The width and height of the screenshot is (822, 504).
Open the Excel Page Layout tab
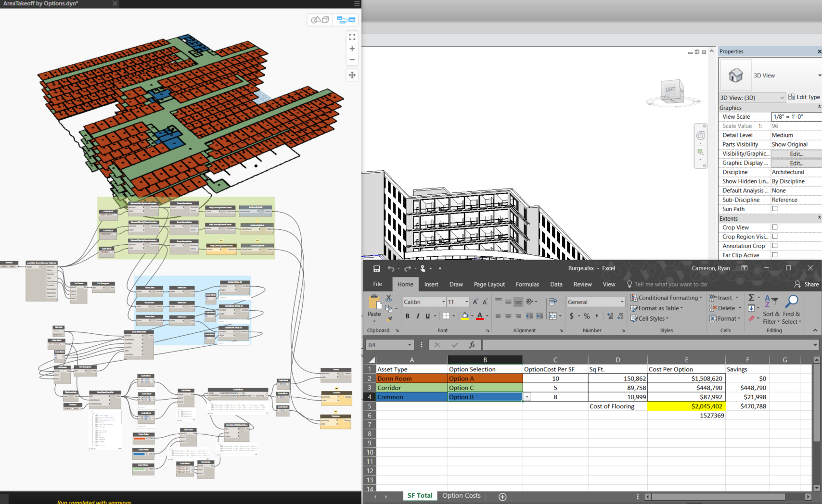(489, 284)
